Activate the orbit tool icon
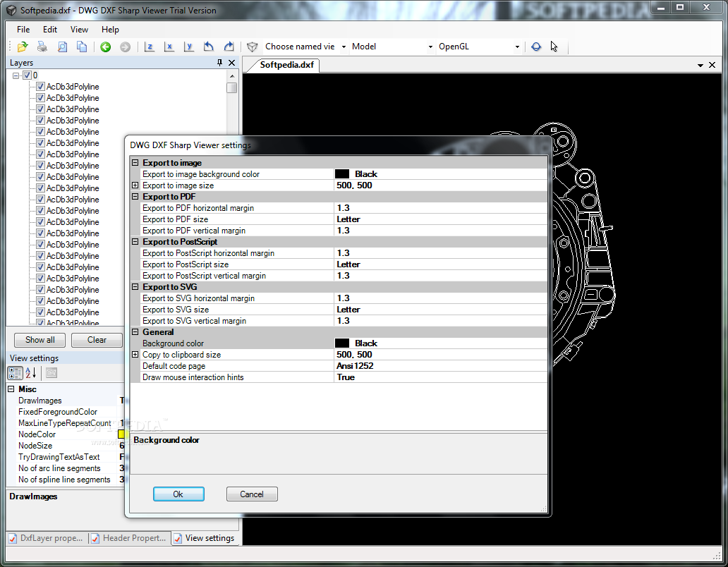This screenshot has height=567, width=728. (536, 47)
